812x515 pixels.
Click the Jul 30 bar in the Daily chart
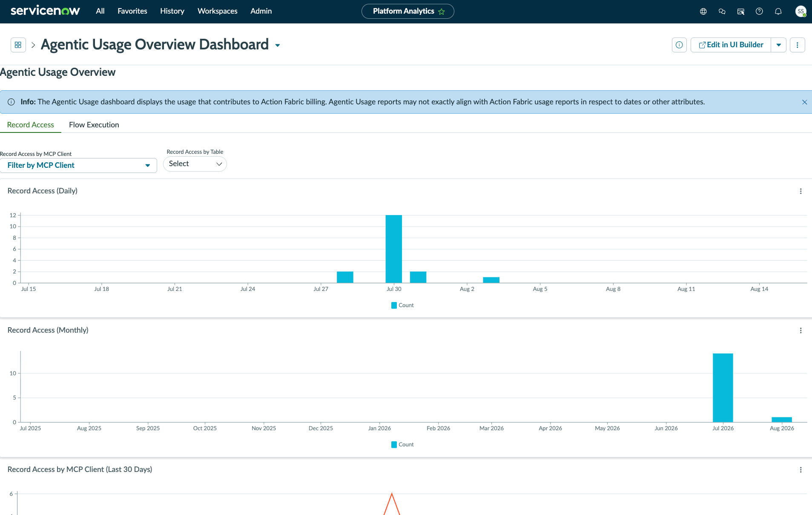[x=394, y=249]
